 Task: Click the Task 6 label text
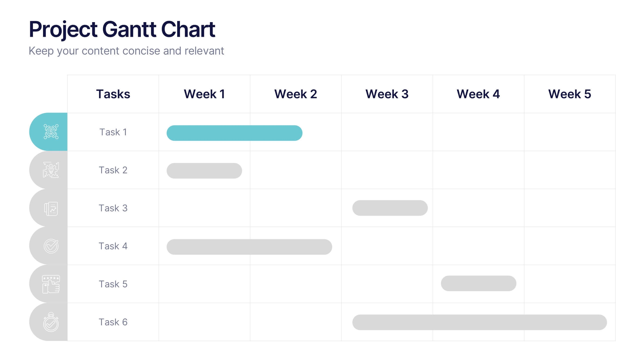[113, 322]
